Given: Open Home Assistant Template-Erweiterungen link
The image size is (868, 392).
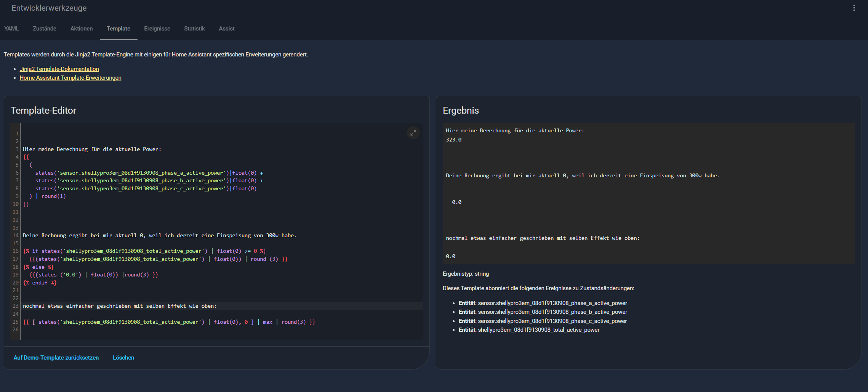Looking at the screenshot, I should click(x=70, y=78).
